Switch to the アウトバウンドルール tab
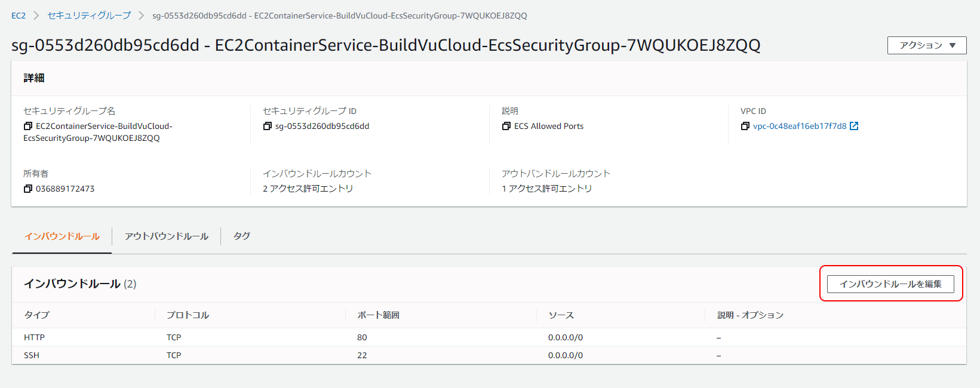The image size is (980, 388). (167, 236)
